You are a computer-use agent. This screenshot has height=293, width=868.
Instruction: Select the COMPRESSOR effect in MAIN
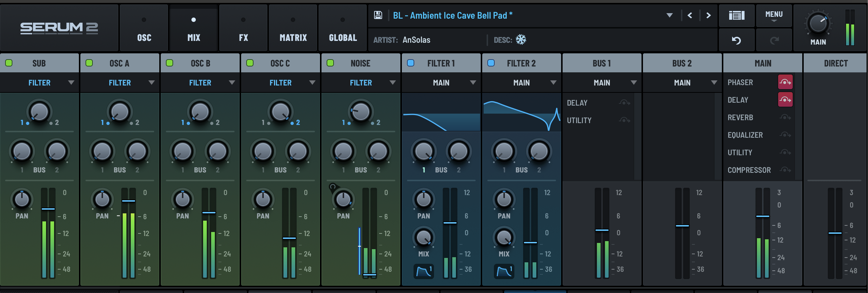[x=749, y=170]
